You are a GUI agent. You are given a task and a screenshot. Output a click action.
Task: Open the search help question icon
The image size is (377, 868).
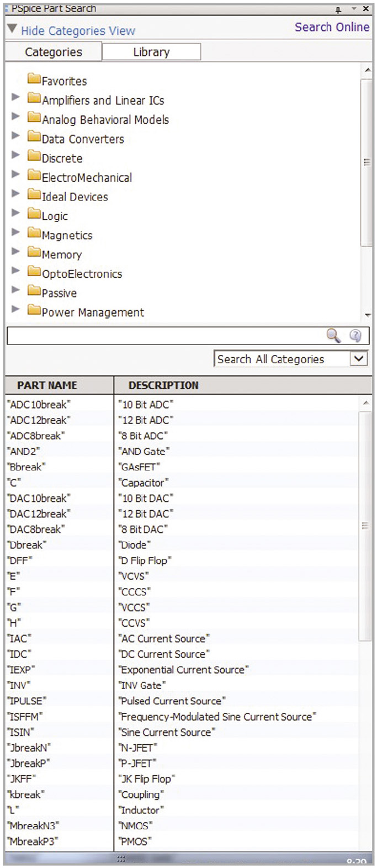[x=355, y=335]
